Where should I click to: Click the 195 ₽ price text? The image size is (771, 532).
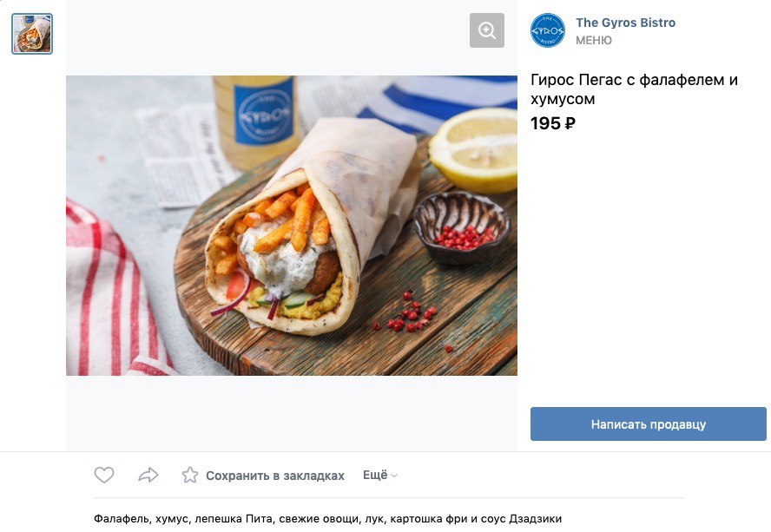click(553, 123)
